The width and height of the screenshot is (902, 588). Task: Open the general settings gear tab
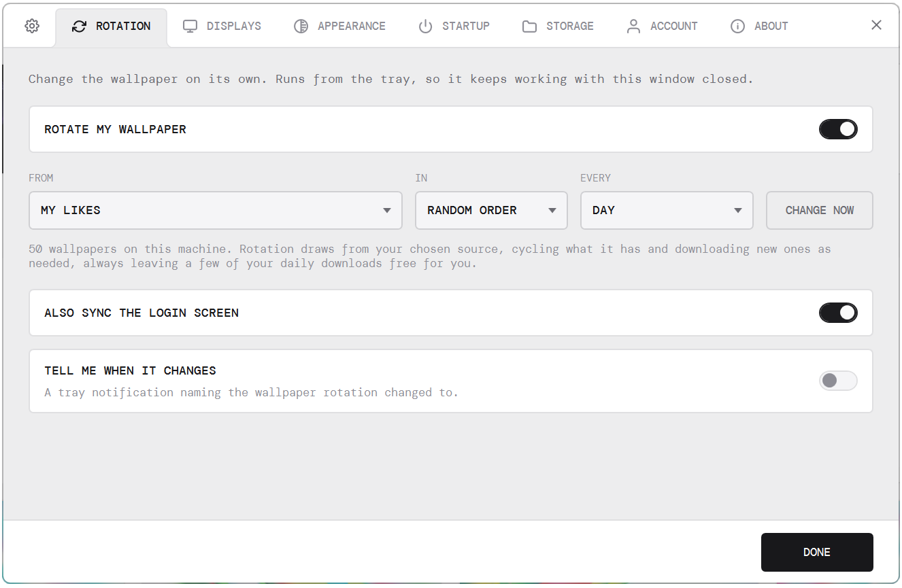coord(32,26)
